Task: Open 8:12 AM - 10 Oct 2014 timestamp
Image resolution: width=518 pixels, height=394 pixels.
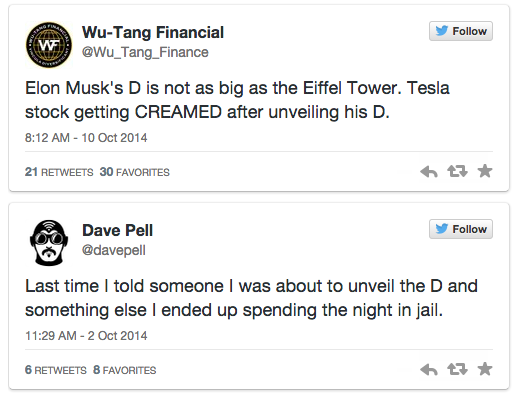Action: (x=86, y=138)
